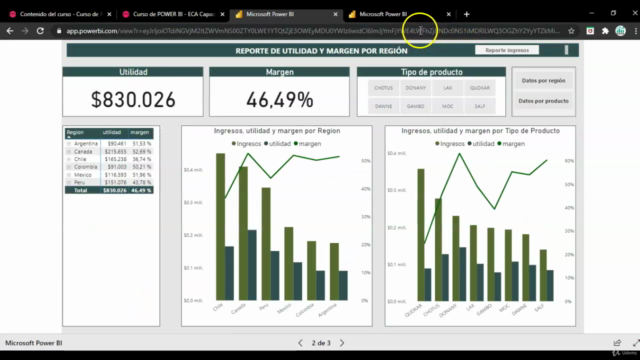
Task: Share the report using share icon
Action: pyautogui.click(x=617, y=343)
